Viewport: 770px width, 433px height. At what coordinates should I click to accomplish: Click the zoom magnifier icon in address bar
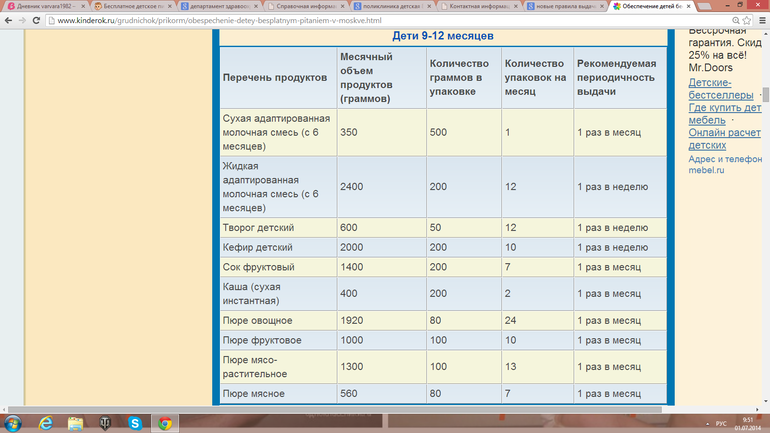pyautogui.click(x=736, y=21)
